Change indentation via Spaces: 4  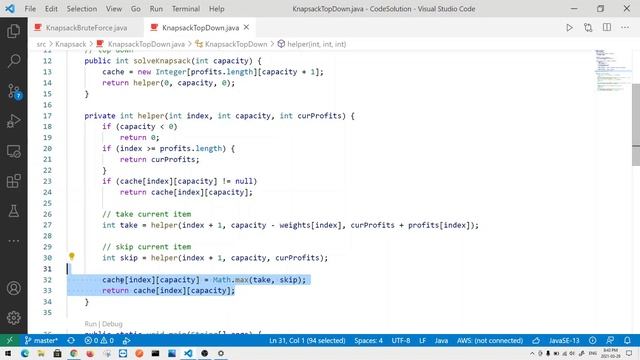click(369, 340)
